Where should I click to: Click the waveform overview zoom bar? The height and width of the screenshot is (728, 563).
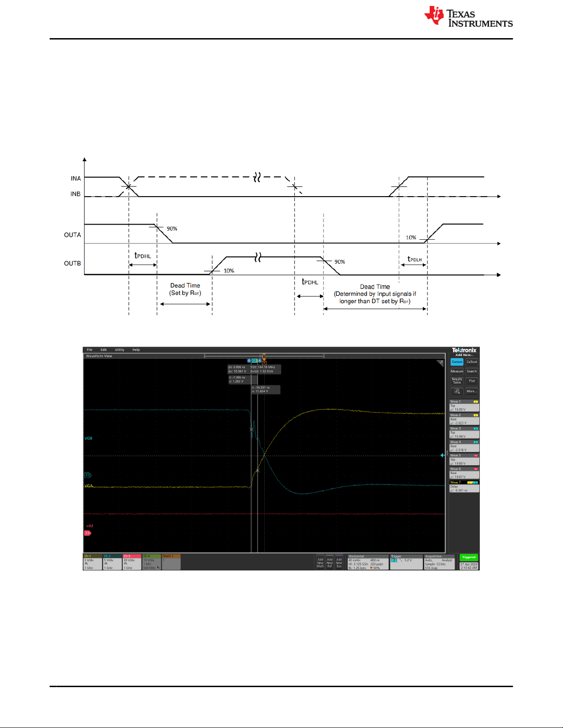coord(264,356)
